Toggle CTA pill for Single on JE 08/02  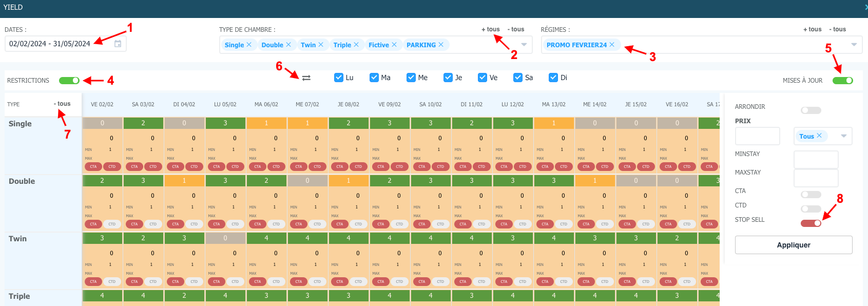(340, 166)
